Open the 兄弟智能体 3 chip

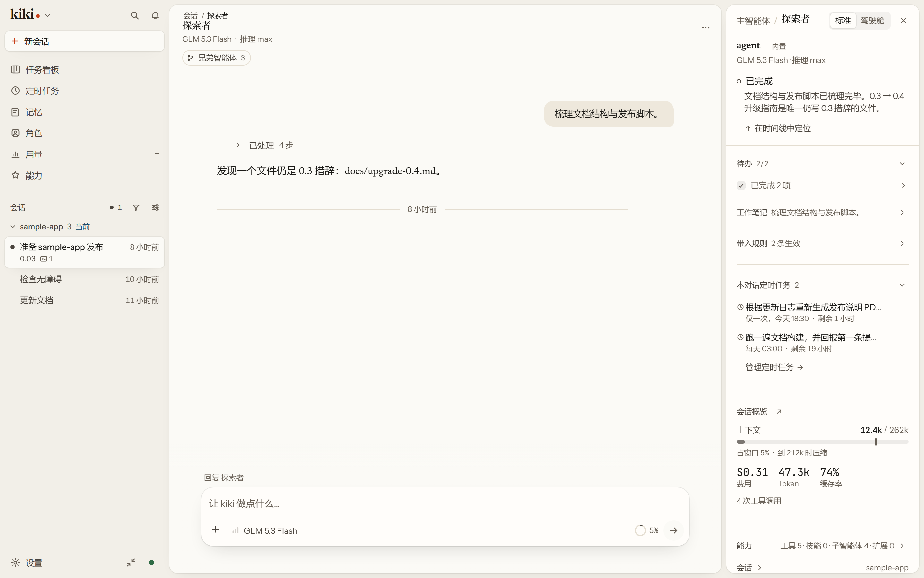[216, 58]
